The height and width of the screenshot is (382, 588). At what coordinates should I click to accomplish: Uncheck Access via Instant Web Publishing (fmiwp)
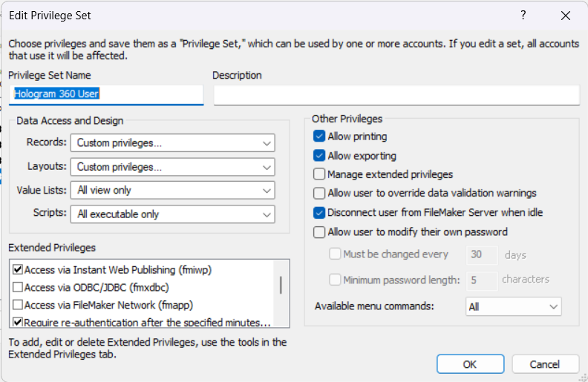(x=18, y=270)
